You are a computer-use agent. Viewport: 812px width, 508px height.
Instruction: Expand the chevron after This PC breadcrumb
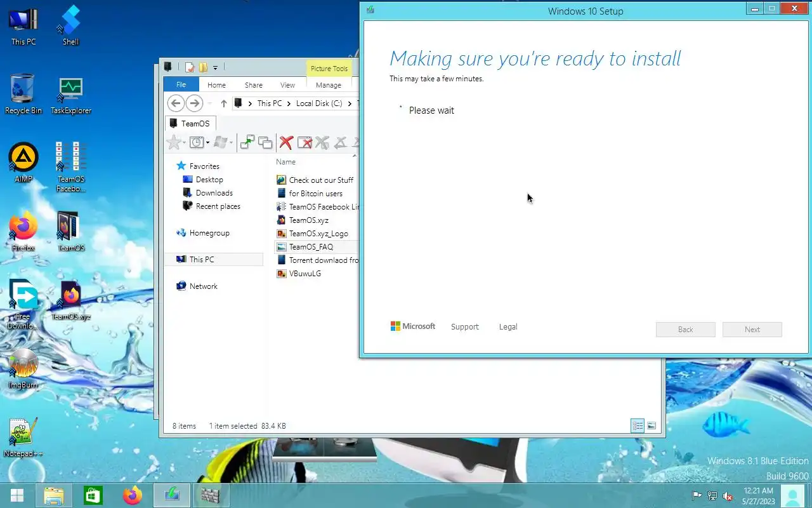tap(289, 104)
